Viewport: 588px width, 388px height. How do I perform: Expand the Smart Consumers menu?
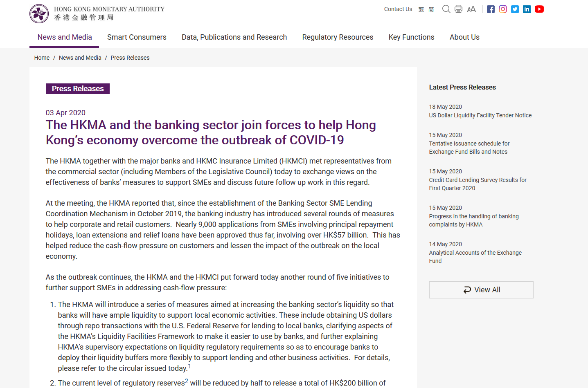tap(137, 37)
